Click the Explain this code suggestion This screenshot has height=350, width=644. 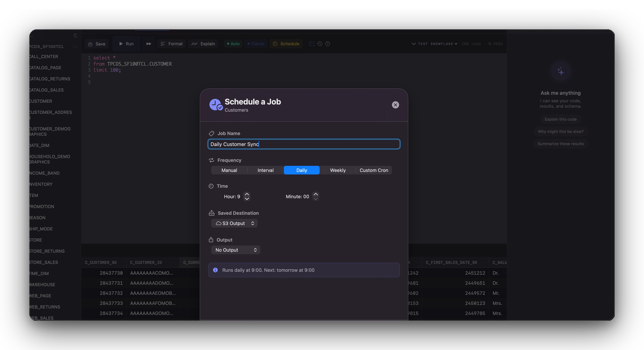point(560,119)
